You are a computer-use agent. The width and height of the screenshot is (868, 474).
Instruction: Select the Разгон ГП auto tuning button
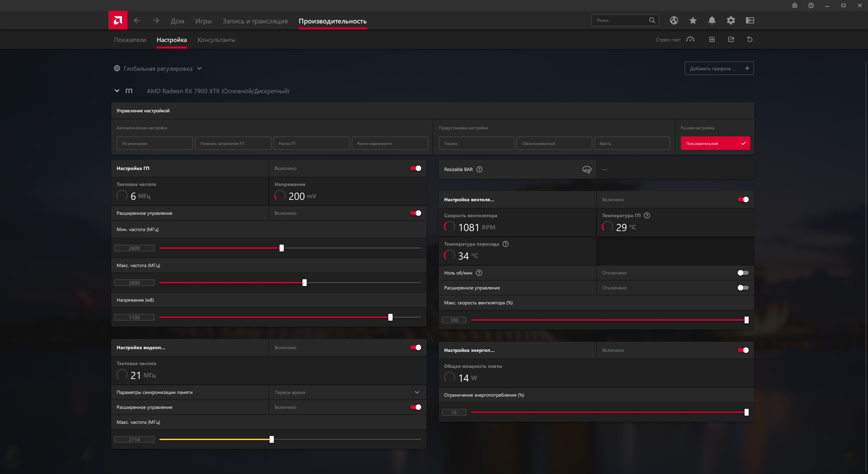click(x=311, y=143)
